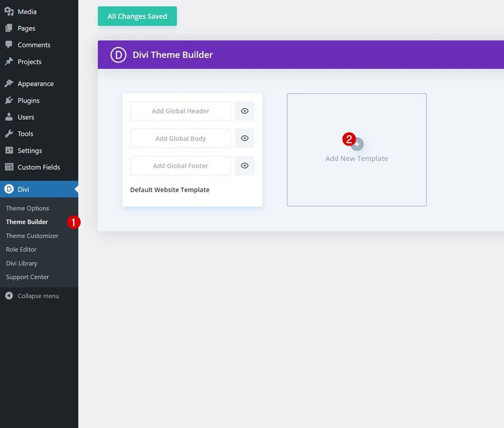504x428 pixels.
Task: Click the Plugins plug icon
Action: click(9, 100)
